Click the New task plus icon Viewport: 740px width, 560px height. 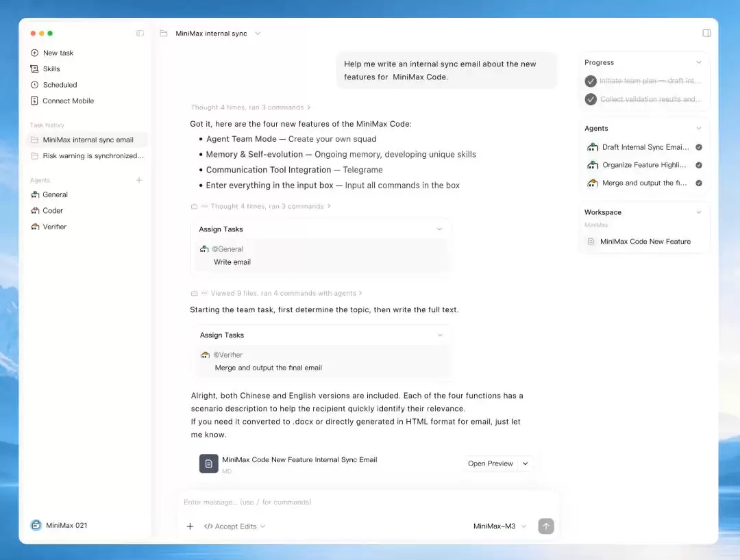[x=34, y=53]
